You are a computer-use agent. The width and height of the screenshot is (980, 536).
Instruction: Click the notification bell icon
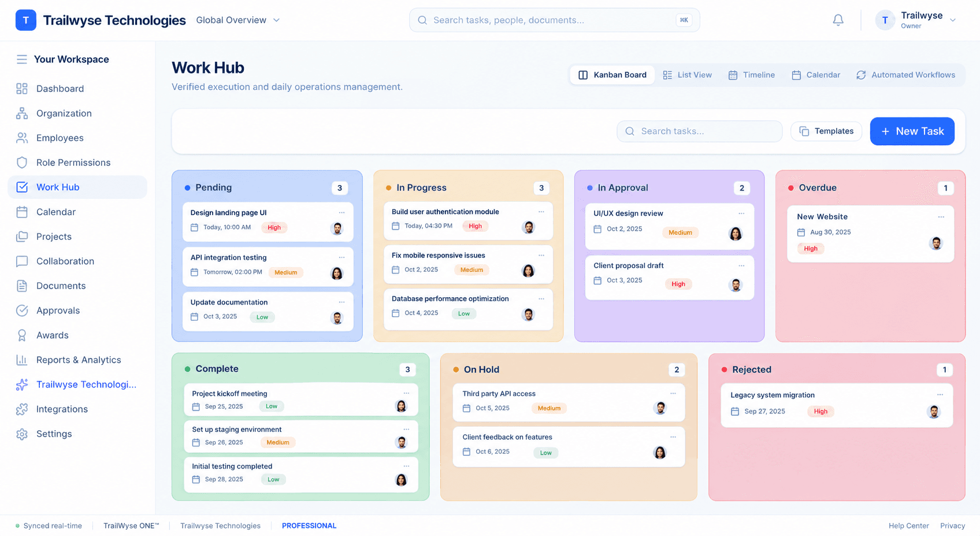[x=838, y=20]
